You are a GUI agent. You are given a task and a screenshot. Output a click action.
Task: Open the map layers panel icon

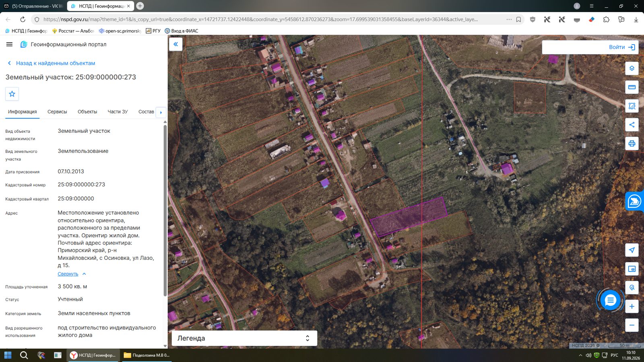coord(632,68)
